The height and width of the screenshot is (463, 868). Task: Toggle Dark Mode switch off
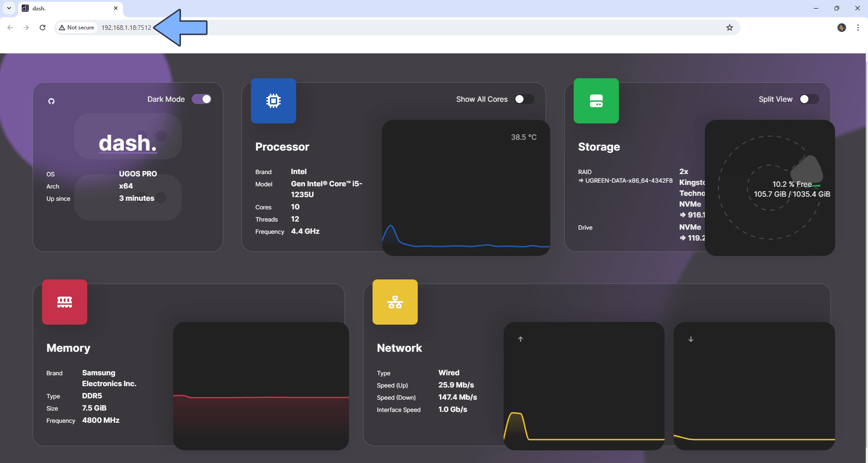pyautogui.click(x=202, y=99)
